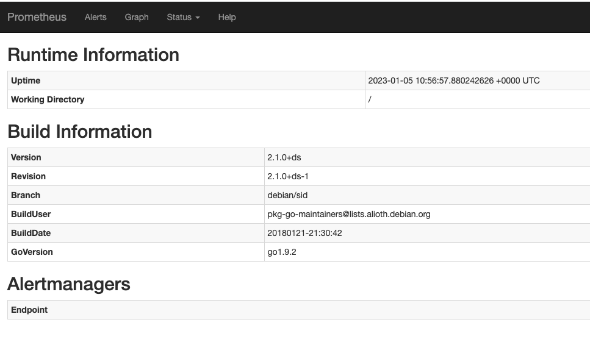The width and height of the screenshot is (590, 364).
Task: Click the debian/sid branch value
Action: [x=287, y=195]
